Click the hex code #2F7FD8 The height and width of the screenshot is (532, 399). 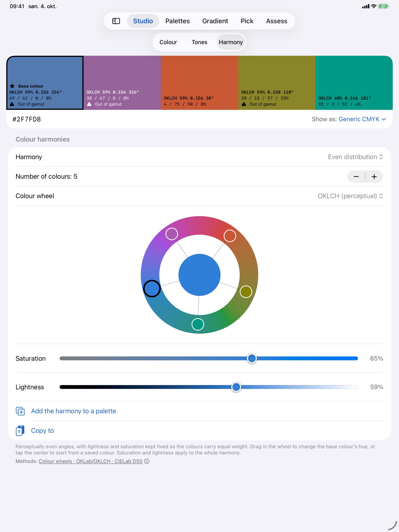27,119
